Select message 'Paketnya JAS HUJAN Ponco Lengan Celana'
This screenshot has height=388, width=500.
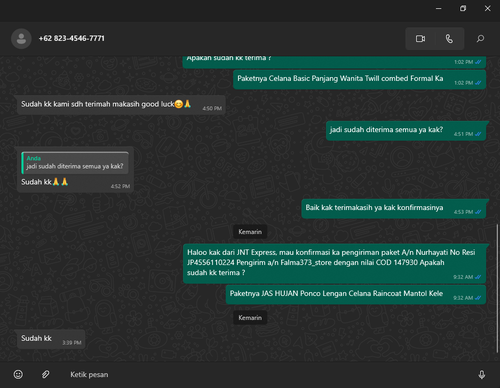[x=356, y=294]
